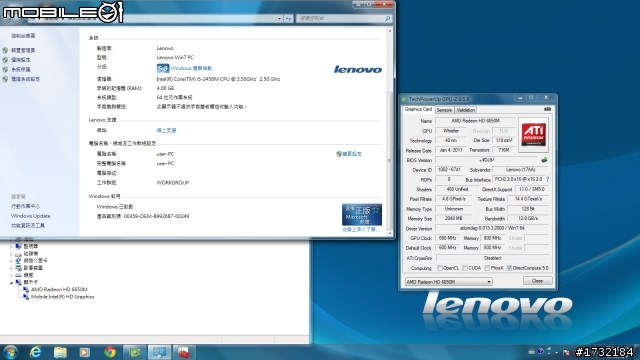Open the address bar history dropdown arrow
Image resolution: width=640 pixels, height=360 pixels.
point(279,18)
